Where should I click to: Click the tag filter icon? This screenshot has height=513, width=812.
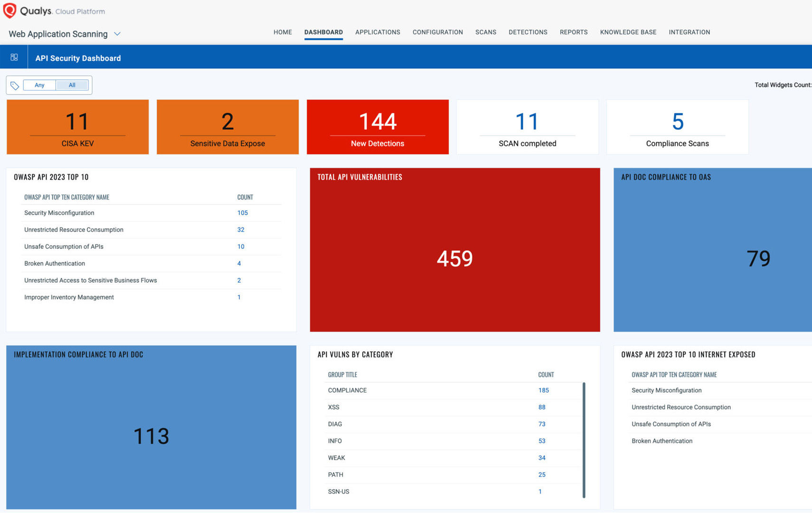click(x=15, y=85)
